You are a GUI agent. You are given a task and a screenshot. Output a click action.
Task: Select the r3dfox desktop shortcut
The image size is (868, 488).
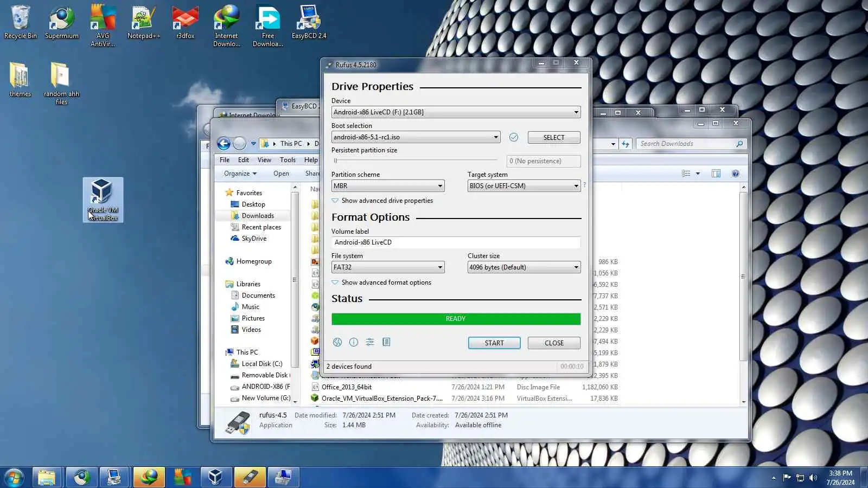[186, 22]
